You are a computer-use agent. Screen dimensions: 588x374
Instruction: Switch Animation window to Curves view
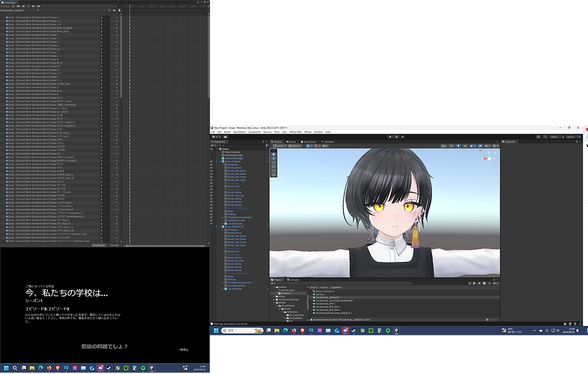[x=115, y=245]
